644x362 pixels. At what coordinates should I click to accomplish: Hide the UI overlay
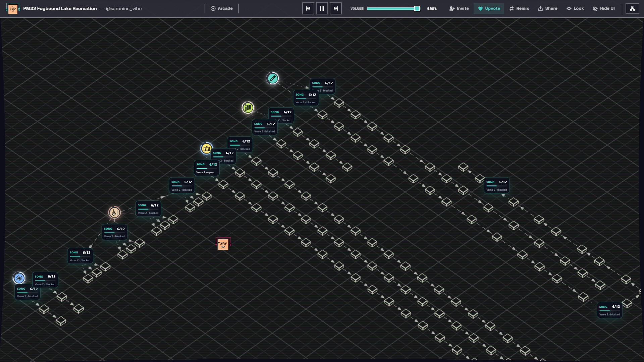point(604,8)
